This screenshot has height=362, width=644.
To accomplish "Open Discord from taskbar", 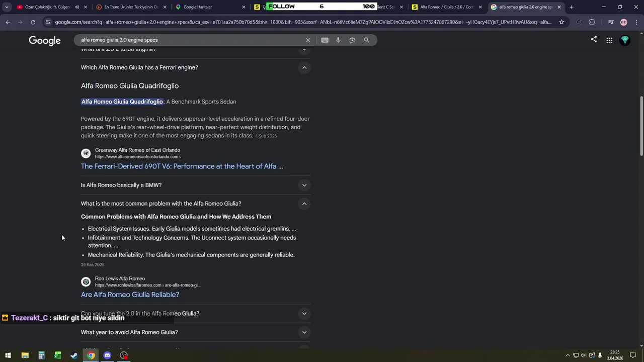I will point(107,355).
